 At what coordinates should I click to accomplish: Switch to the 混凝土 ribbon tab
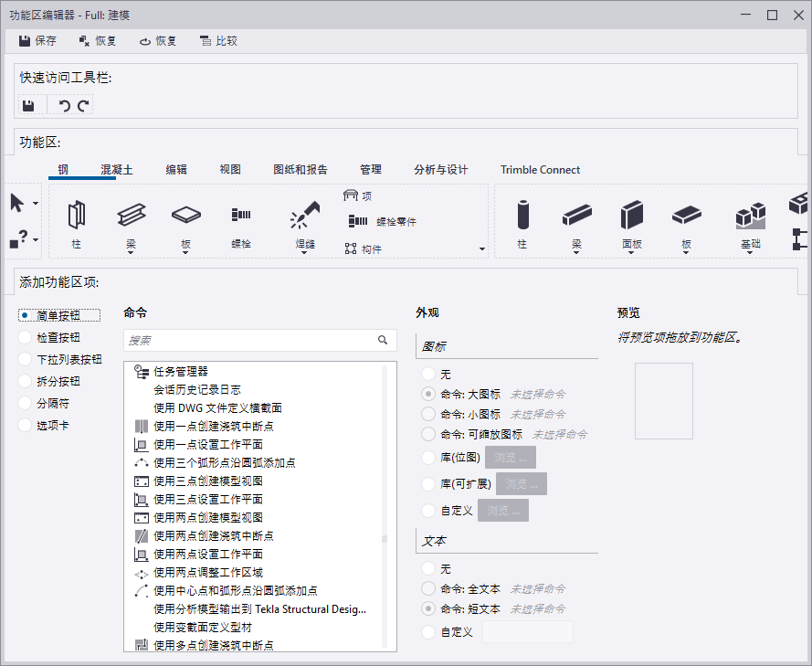[116, 170]
